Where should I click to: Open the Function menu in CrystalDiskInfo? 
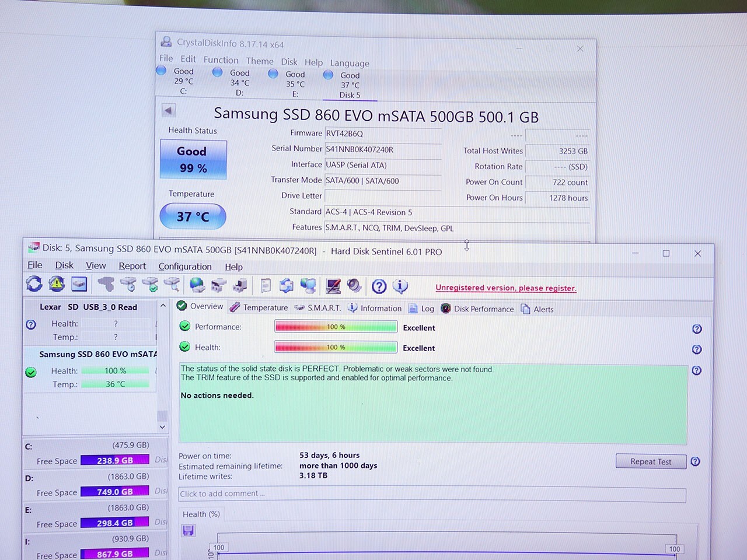coord(221,60)
